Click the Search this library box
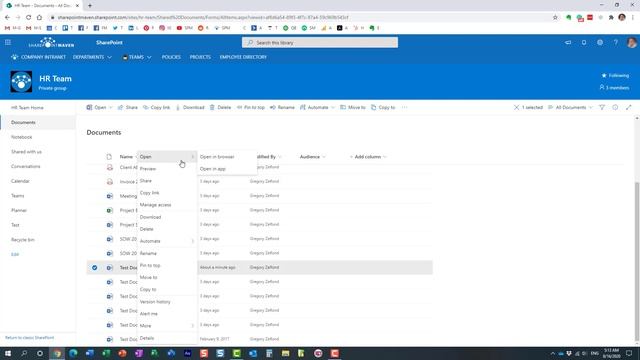The image size is (640, 360). (320, 42)
